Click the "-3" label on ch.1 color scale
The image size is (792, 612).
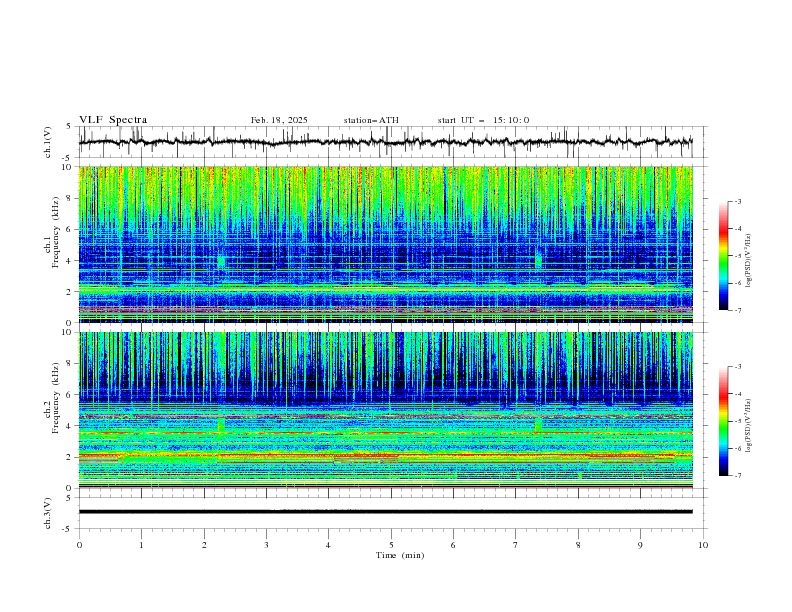pos(738,201)
